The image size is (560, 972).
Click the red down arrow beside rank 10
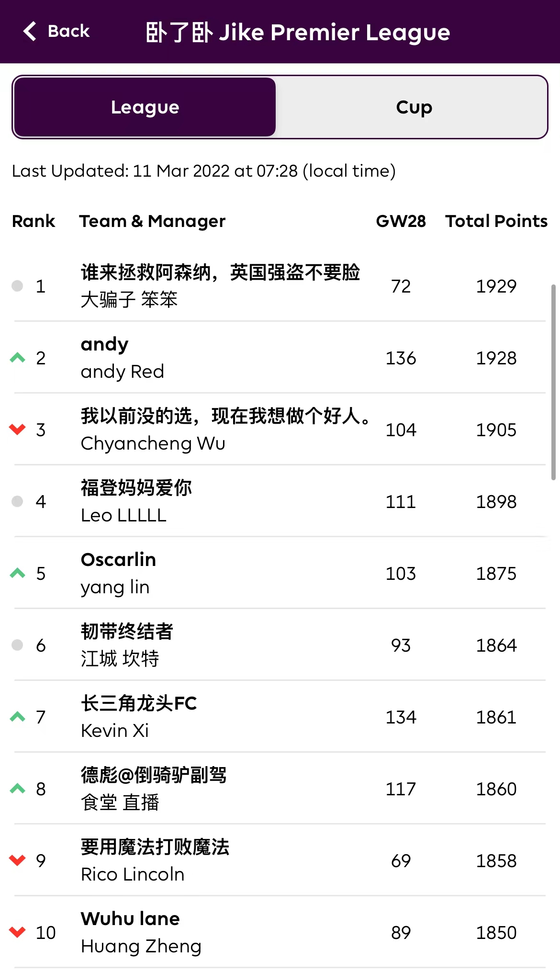[18, 932]
